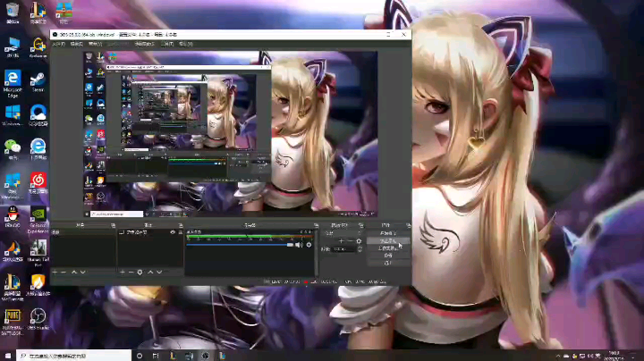The image size is (644, 361).
Task: Click taskbar clock and date
Action: coord(614,356)
